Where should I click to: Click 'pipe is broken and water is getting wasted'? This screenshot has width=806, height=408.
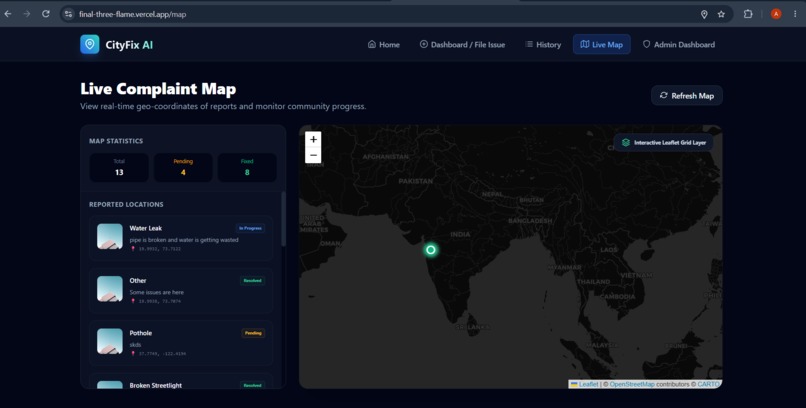[x=184, y=240]
